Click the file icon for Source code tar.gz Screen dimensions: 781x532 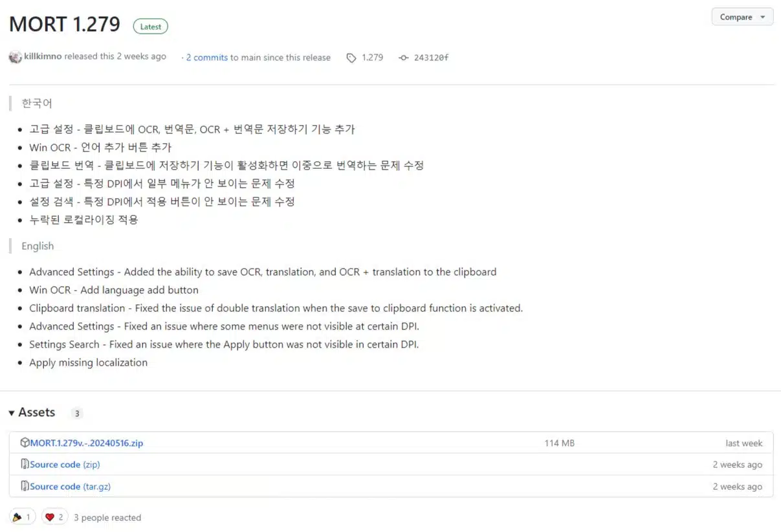click(25, 486)
